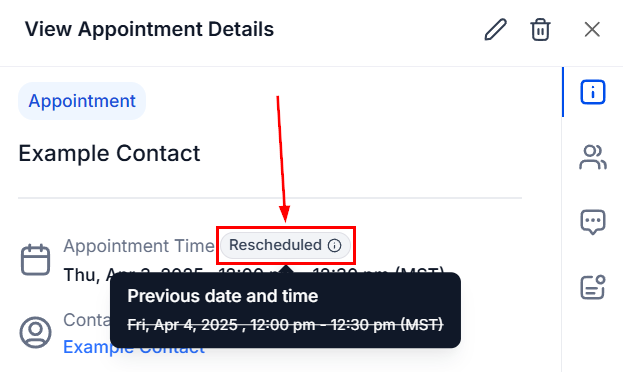The width and height of the screenshot is (623, 372).
Task: Delete the appointment with the trash icon
Action: 540,29
